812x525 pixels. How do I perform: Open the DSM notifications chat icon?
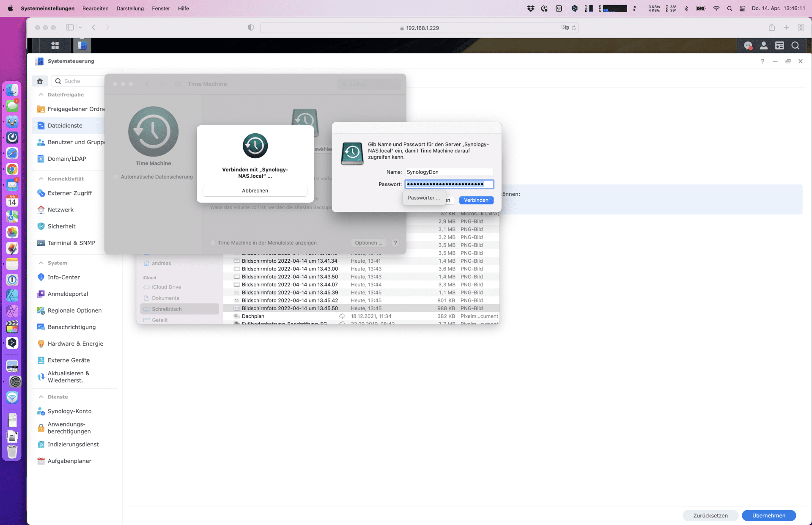point(748,46)
